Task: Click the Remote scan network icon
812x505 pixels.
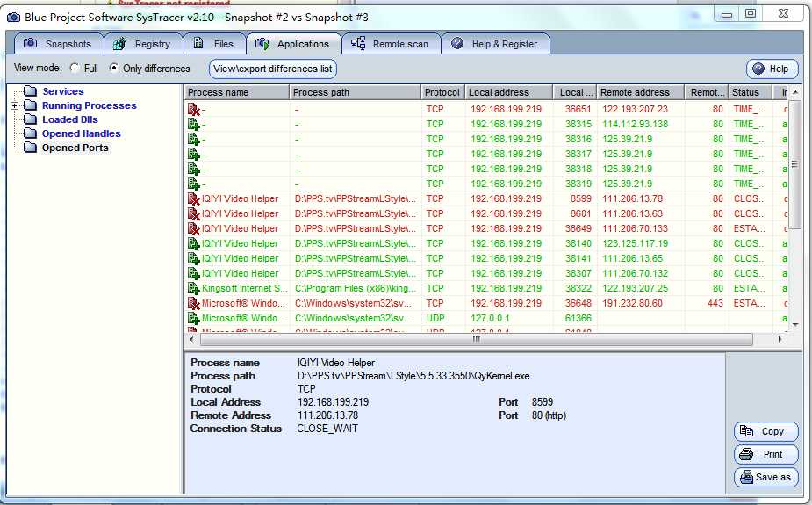Action: pyautogui.click(x=358, y=43)
